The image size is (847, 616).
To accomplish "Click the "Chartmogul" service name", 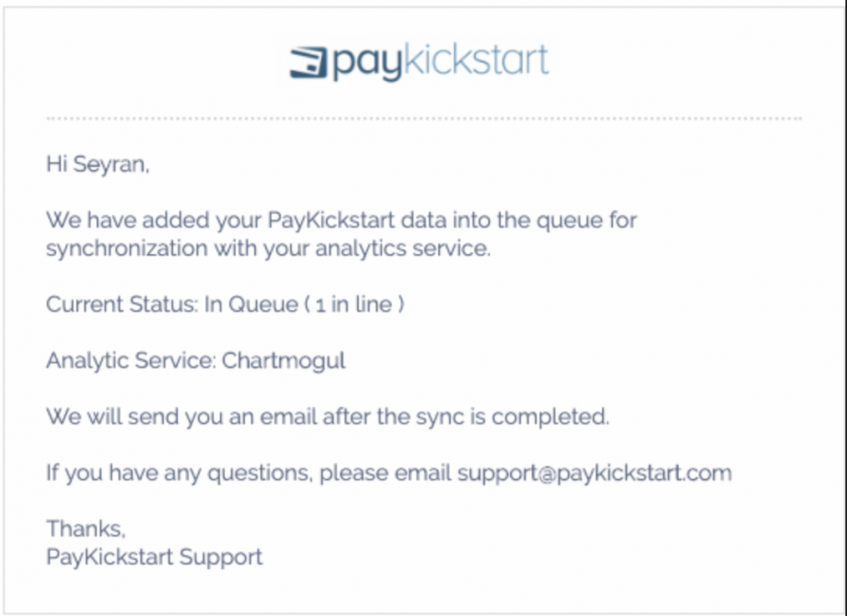I will (284, 361).
